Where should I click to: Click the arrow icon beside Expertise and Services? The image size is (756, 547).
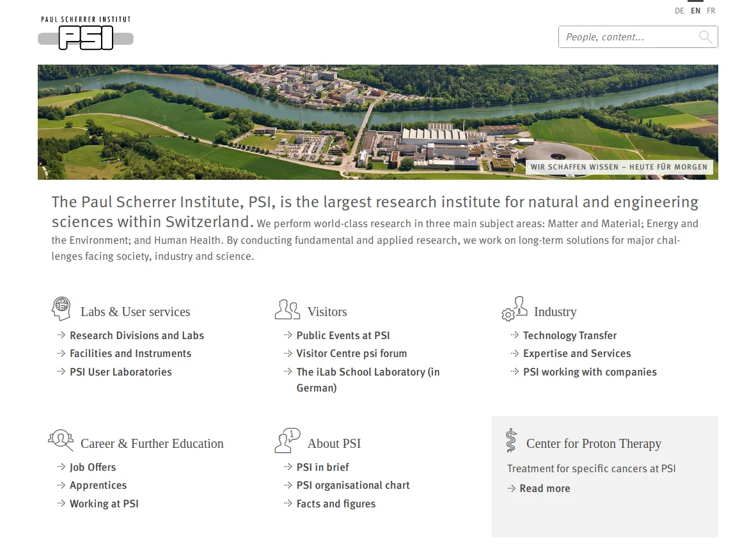coord(514,354)
